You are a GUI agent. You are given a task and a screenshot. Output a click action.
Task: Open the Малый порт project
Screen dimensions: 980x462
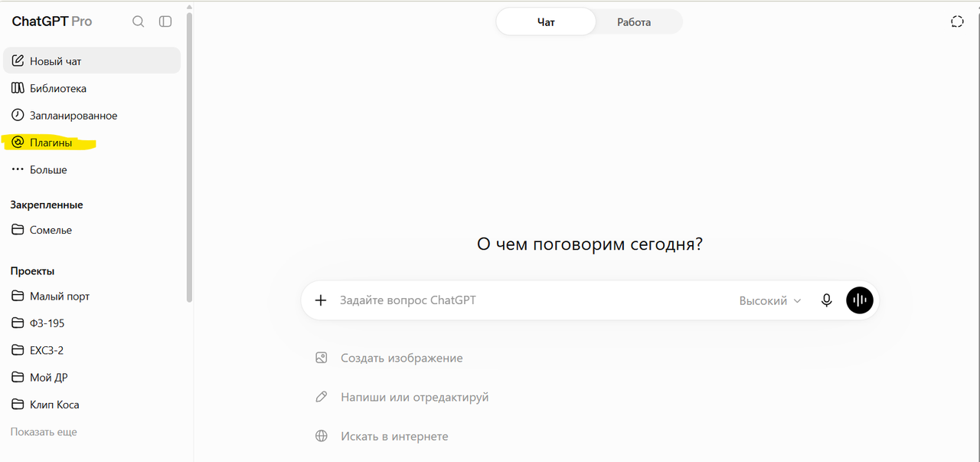(92, 296)
